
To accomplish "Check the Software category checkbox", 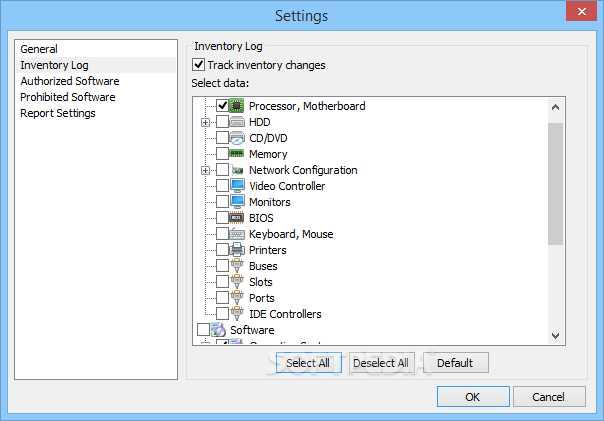I will point(203,329).
